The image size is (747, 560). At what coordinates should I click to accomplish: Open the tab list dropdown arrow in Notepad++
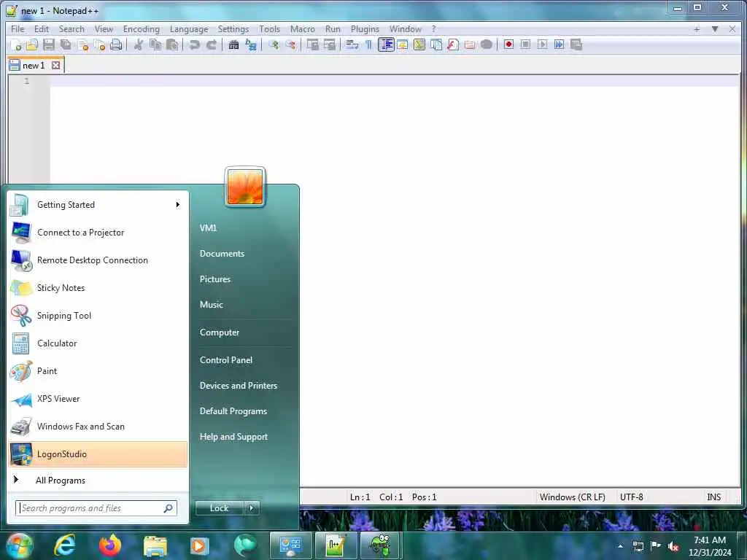715,29
